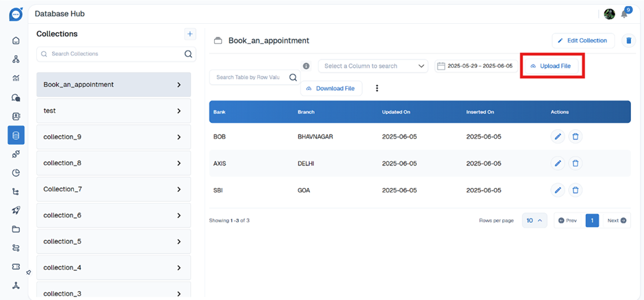644x300 pixels.
Task: Click the plus icon to add a collection
Action: click(190, 34)
